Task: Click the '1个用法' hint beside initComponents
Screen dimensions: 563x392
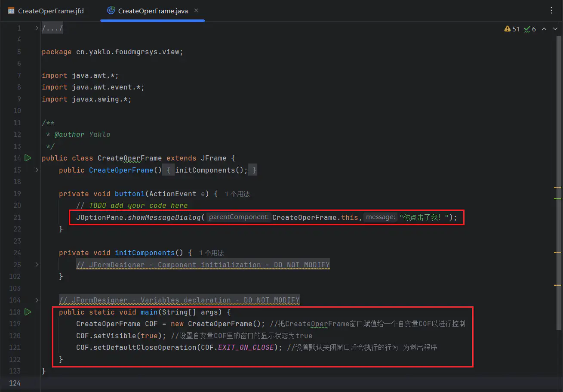Action: coord(212,253)
